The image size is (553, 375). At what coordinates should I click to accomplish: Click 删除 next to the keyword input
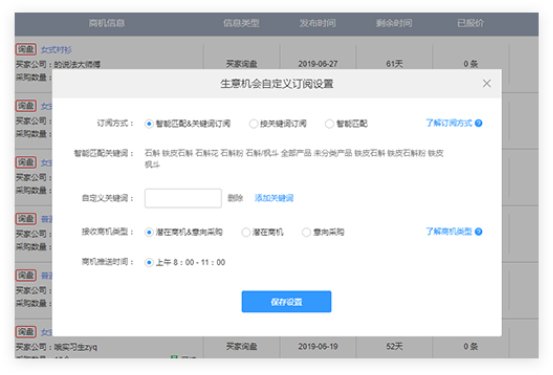pyautogui.click(x=235, y=198)
